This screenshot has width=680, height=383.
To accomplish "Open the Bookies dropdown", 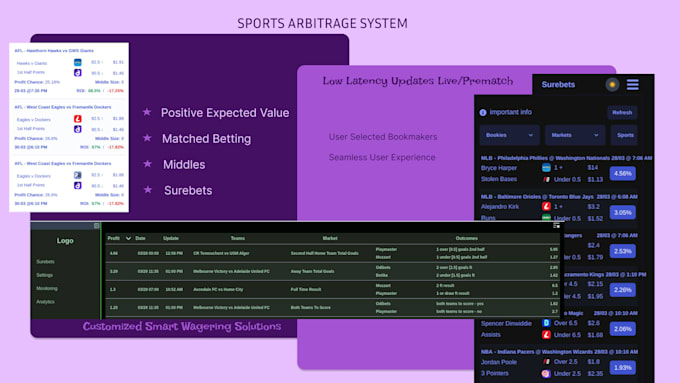I will (510, 135).
